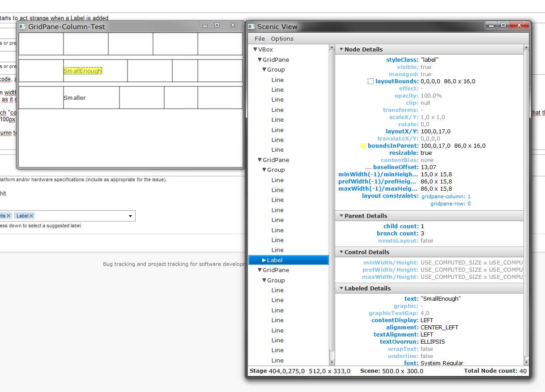Screen dimensions: 545x392
Task: Open the File menu in Scenic View
Action: pyautogui.click(x=260, y=39)
